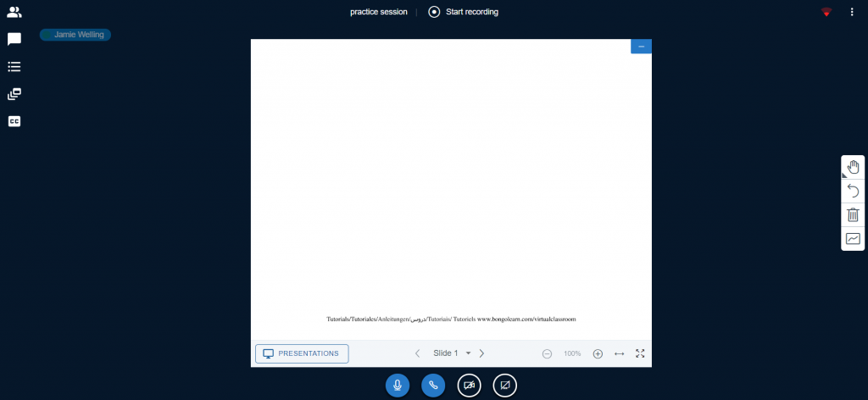Click the red connection status icon

826,12
